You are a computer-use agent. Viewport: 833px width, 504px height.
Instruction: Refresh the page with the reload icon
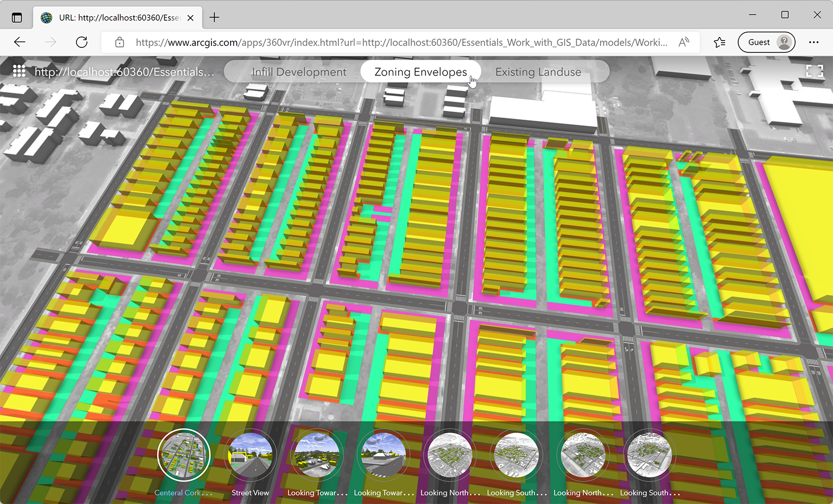click(x=82, y=42)
